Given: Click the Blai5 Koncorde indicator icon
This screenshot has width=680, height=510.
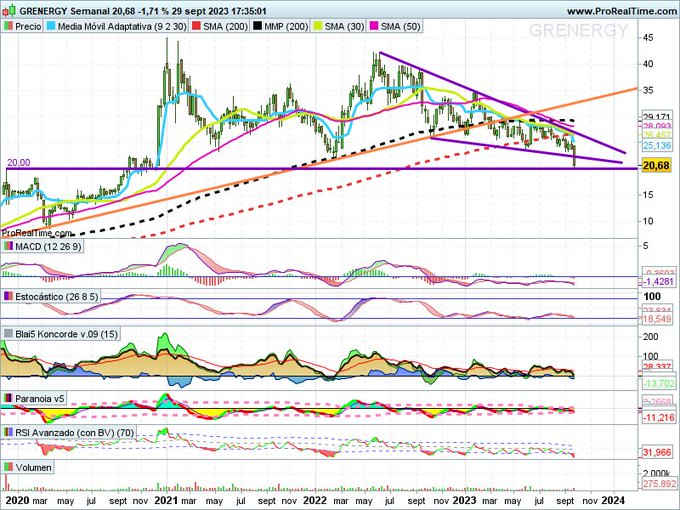Looking at the screenshot, I should [8, 334].
